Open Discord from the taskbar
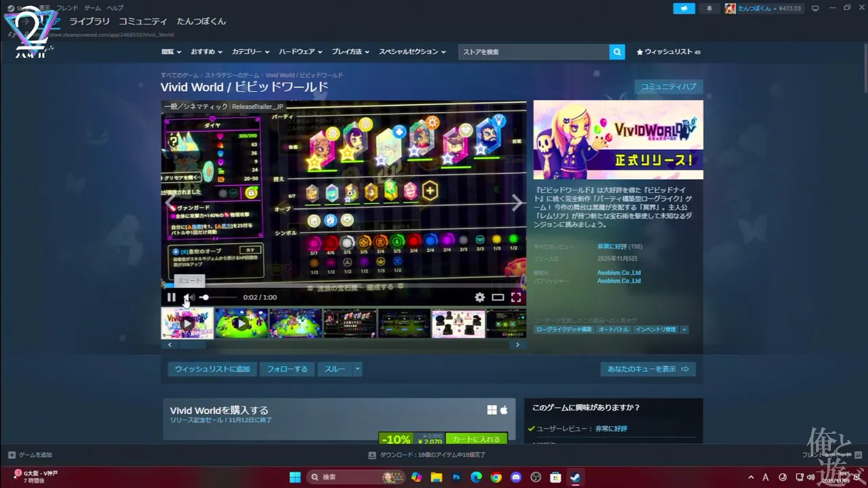This screenshot has width=868, height=488. 516,477
